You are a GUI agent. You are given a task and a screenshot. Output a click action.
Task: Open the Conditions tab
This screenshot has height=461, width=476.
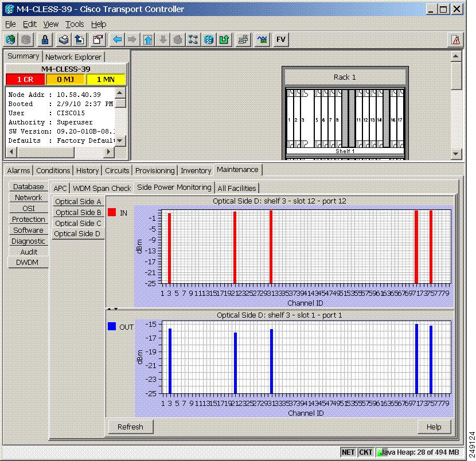tap(53, 170)
